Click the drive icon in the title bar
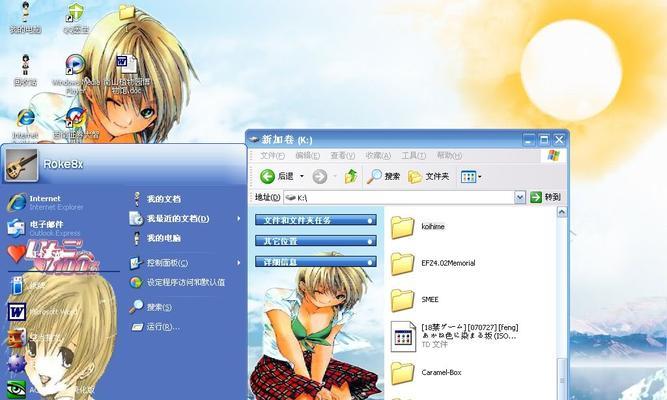The width and height of the screenshot is (667, 400). pos(254,139)
